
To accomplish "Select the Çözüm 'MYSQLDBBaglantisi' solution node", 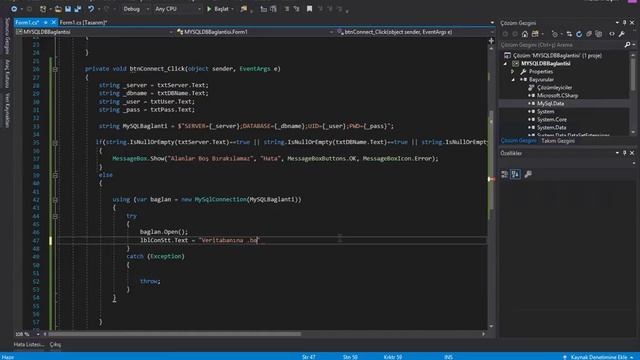I will pos(557,56).
